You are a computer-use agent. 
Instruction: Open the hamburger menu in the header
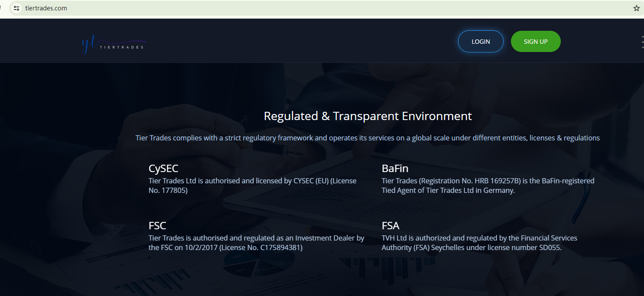tap(642, 42)
